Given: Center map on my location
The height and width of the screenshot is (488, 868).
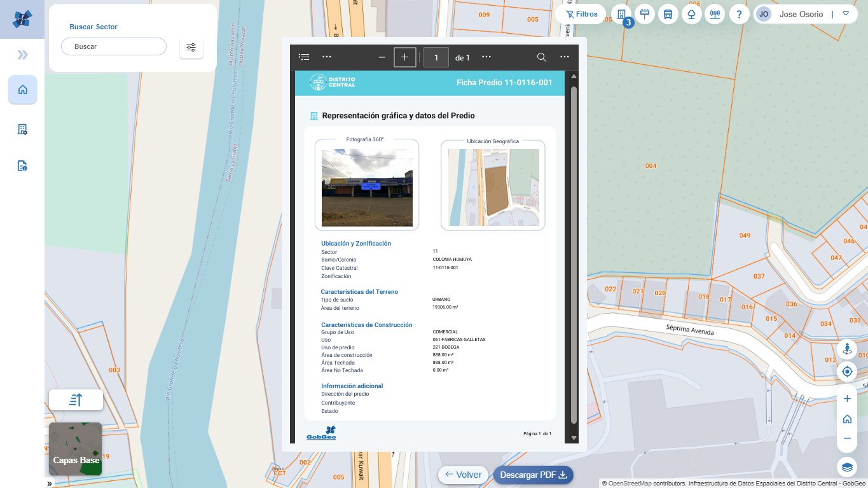Looking at the screenshot, I should point(847,372).
